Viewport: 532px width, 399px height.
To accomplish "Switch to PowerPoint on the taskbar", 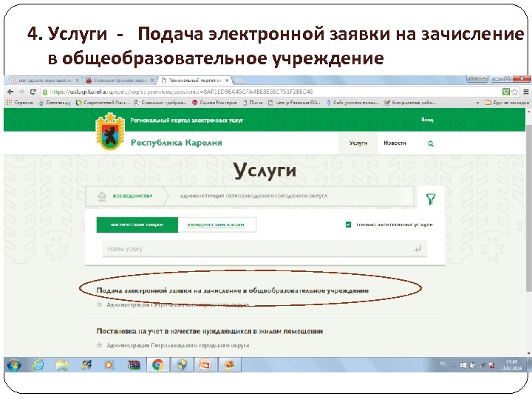I will (205, 365).
